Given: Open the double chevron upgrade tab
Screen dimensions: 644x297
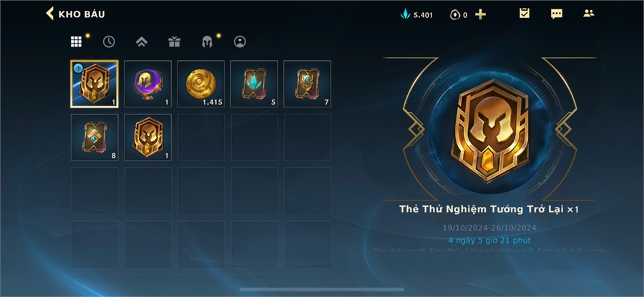Looking at the screenshot, I should [142, 42].
